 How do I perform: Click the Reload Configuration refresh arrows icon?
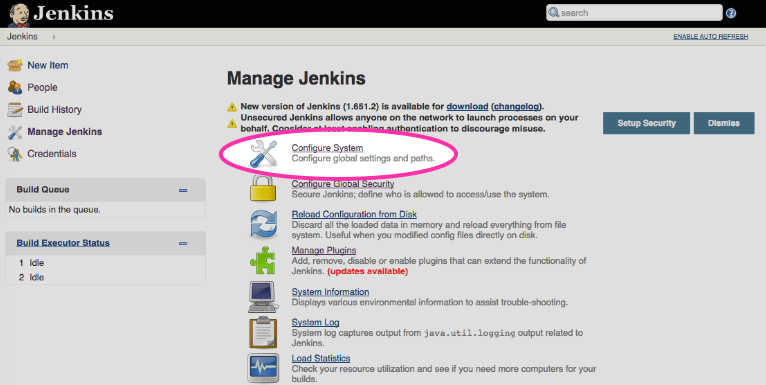coord(263,224)
